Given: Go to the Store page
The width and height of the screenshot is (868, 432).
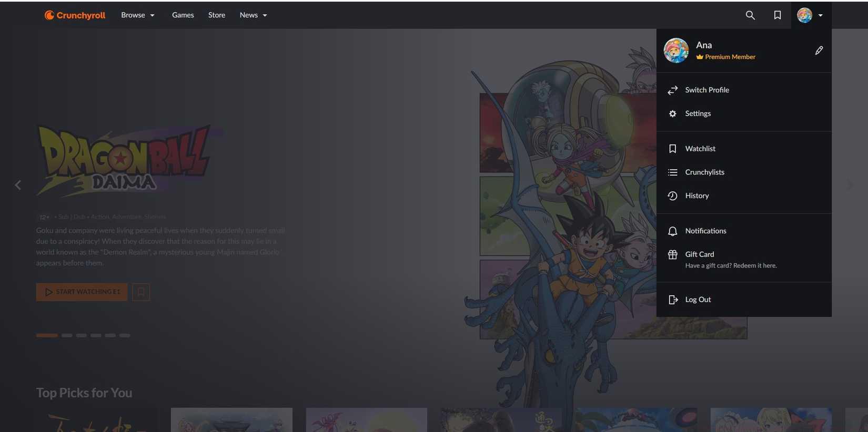Looking at the screenshot, I should pos(216,15).
